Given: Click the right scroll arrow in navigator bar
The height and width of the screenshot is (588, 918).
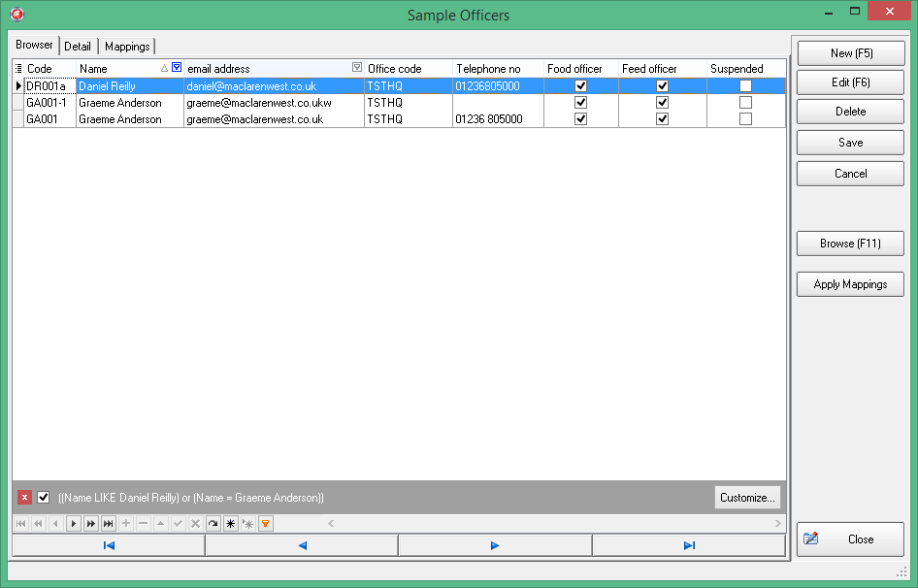Looking at the screenshot, I should pyautogui.click(x=778, y=524).
